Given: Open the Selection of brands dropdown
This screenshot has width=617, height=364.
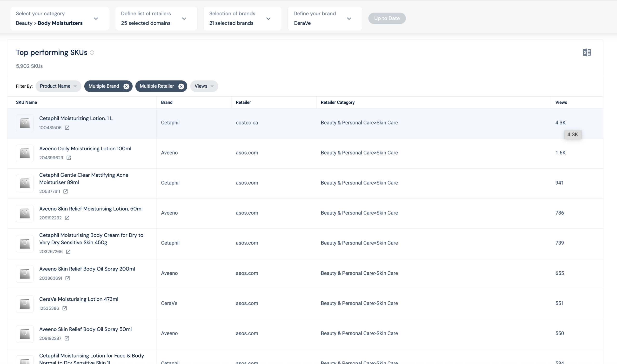Looking at the screenshot, I should click(x=269, y=18).
